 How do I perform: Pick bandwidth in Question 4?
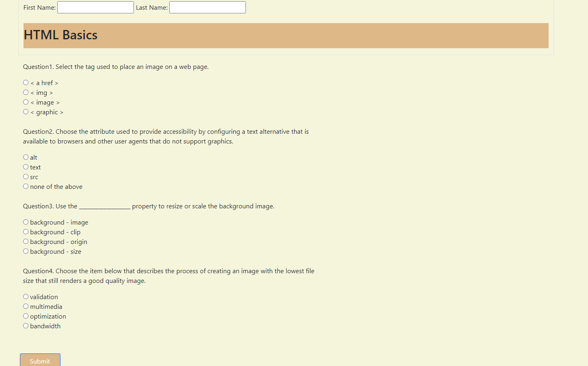point(26,325)
